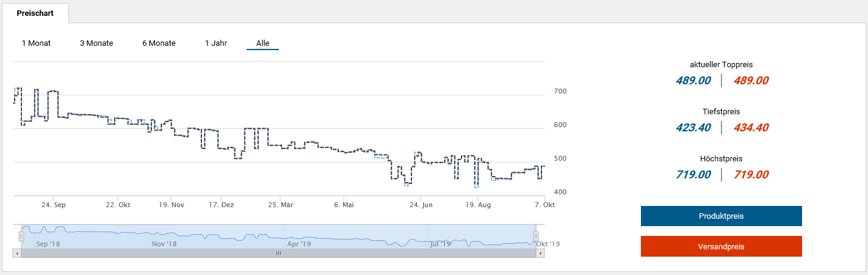Image resolution: width=868 pixels, height=275 pixels.
Task: Click the blue Produktpreis button
Action: tap(721, 216)
